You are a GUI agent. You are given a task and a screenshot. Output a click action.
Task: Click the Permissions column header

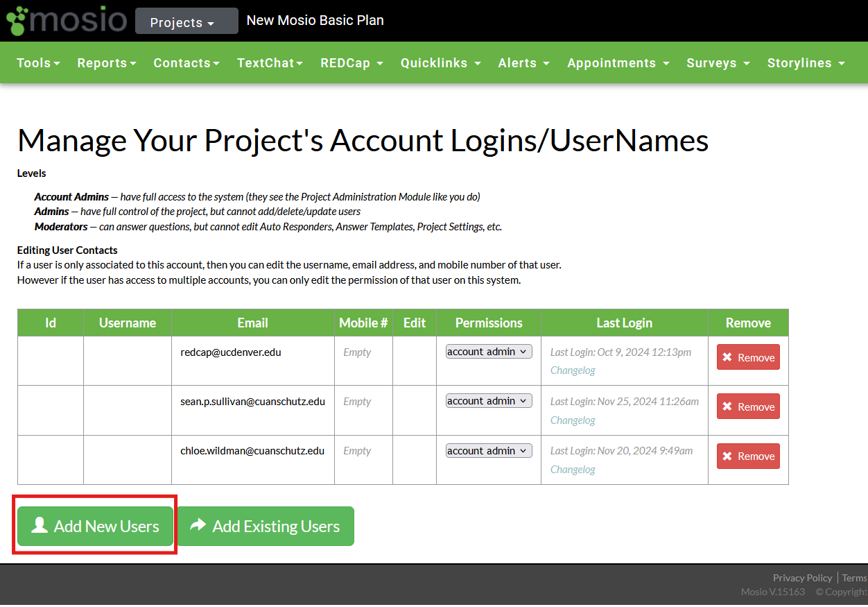(489, 323)
